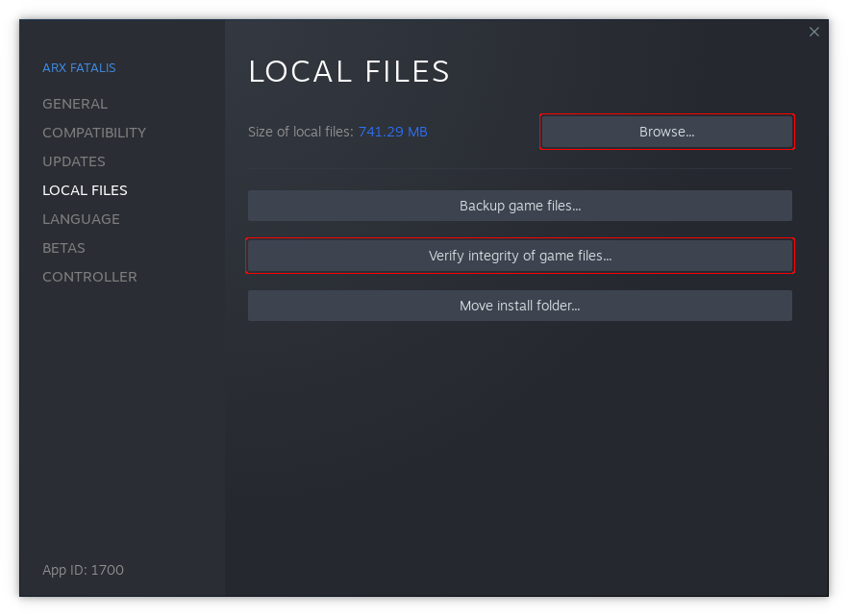Open the General settings tab
848x616 pixels.
tap(75, 104)
